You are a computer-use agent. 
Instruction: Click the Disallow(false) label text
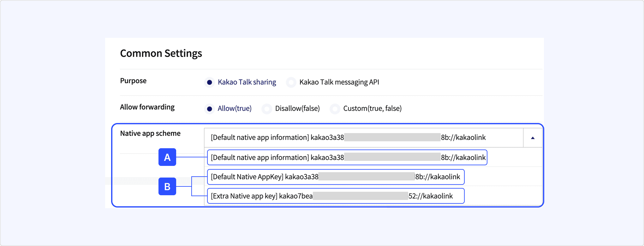pyautogui.click(x=297, y=109)
